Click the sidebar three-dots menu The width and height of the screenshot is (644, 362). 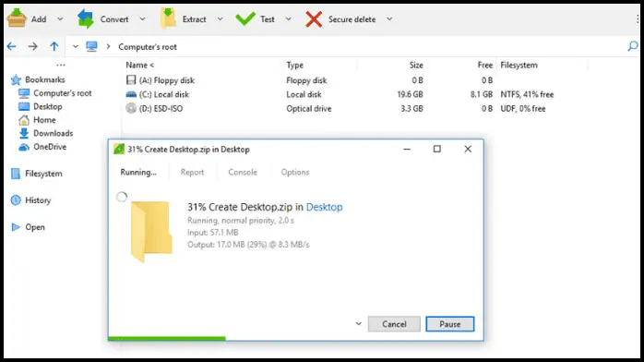tap(61, 65)
